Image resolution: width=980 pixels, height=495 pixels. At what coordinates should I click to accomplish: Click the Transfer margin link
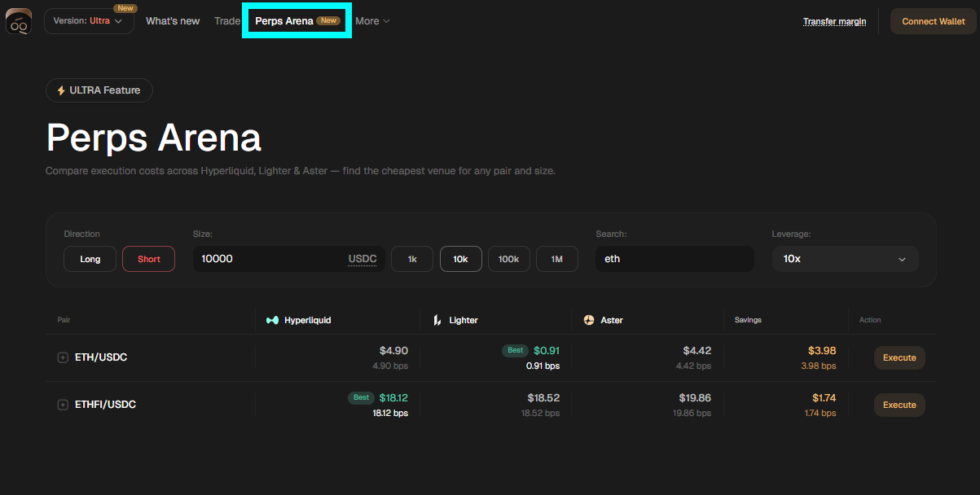click(834, 21)
